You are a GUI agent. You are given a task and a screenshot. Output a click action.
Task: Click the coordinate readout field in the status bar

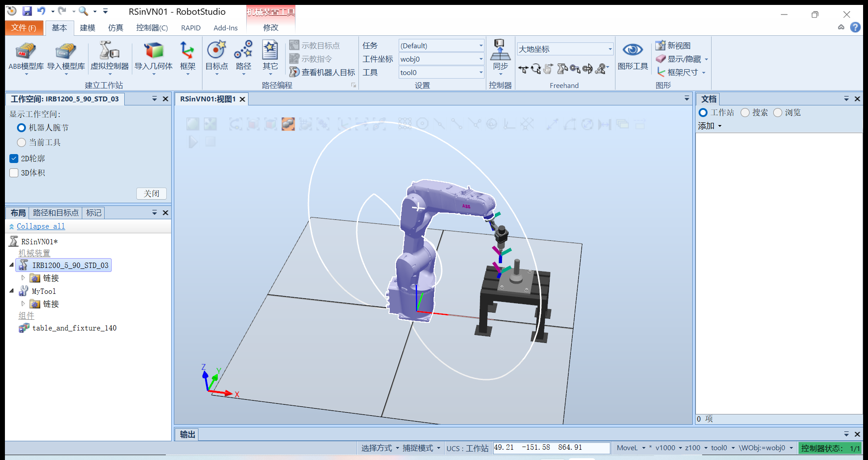pos(552,447)
